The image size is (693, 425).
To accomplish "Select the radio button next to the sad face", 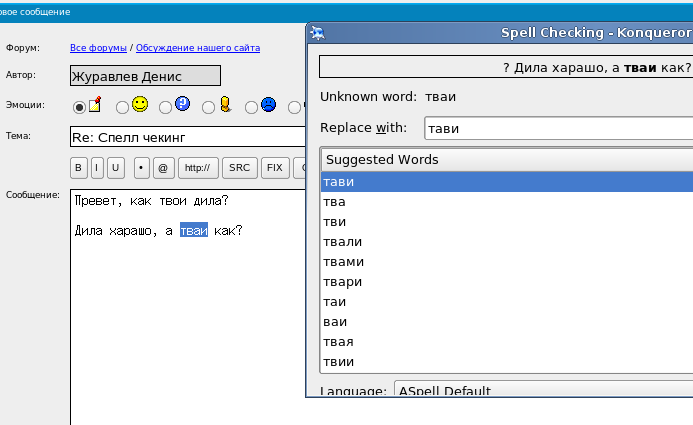I will point(251,107).
